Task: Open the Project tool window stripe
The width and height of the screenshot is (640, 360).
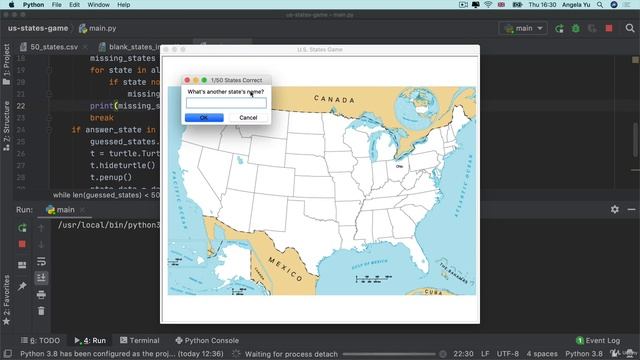Action: tap(6, 64)
